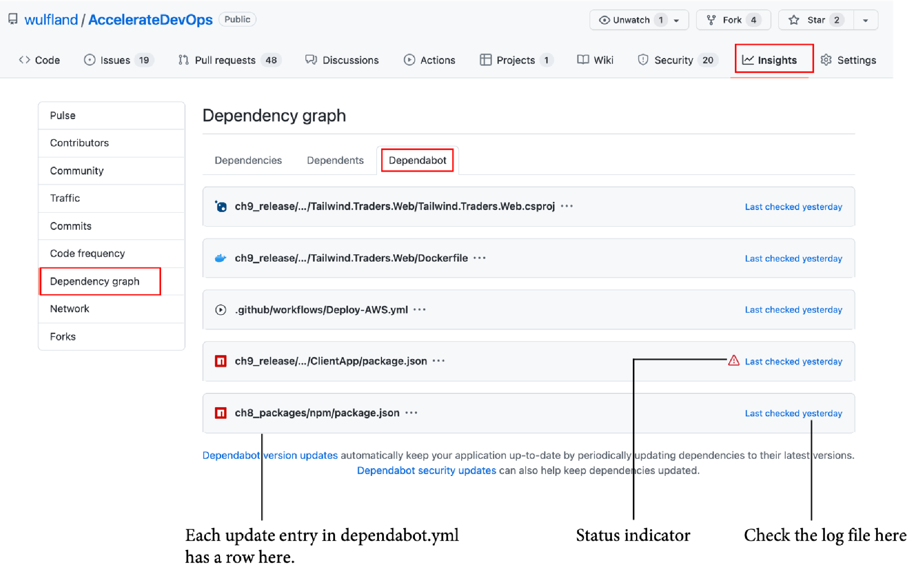The width and height of the screenshot is (924, 580).
Task: Click the ch8_packages/npm/package.json file name
Action: (x=317, y=413)
